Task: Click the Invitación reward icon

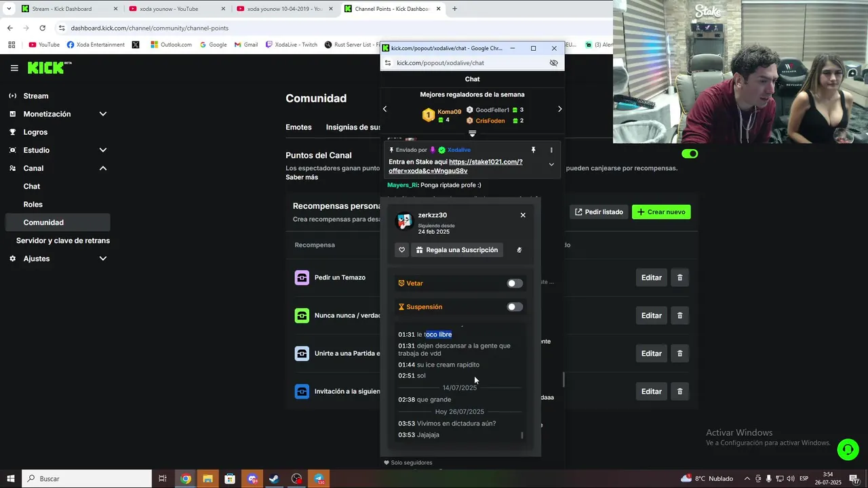Action: click(302, 392)
